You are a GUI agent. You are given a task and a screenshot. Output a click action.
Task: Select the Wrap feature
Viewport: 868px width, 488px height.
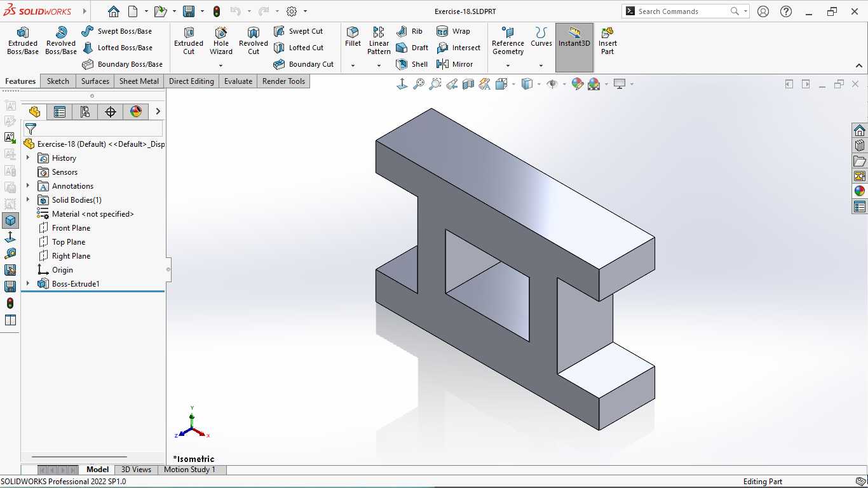(x=453, y=31)
